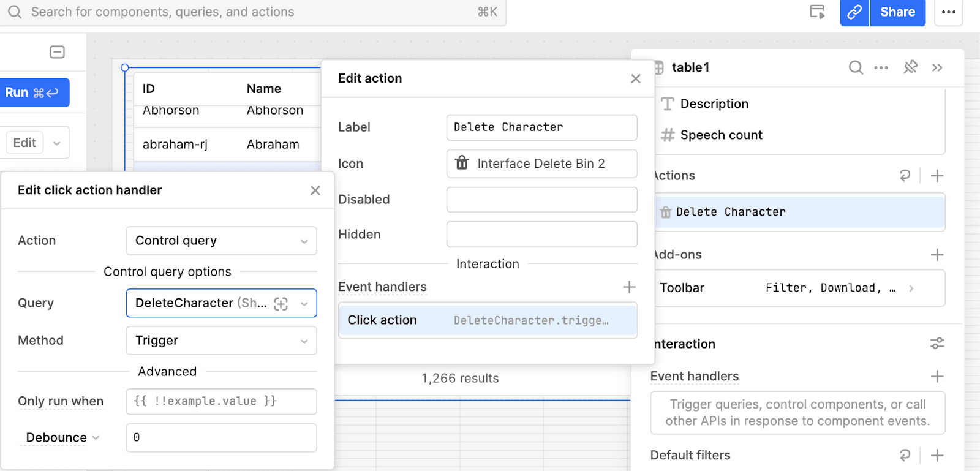Open the Method dropdown showing Trigger
Screen dimensions: 980x471
[x=221, y=341]
